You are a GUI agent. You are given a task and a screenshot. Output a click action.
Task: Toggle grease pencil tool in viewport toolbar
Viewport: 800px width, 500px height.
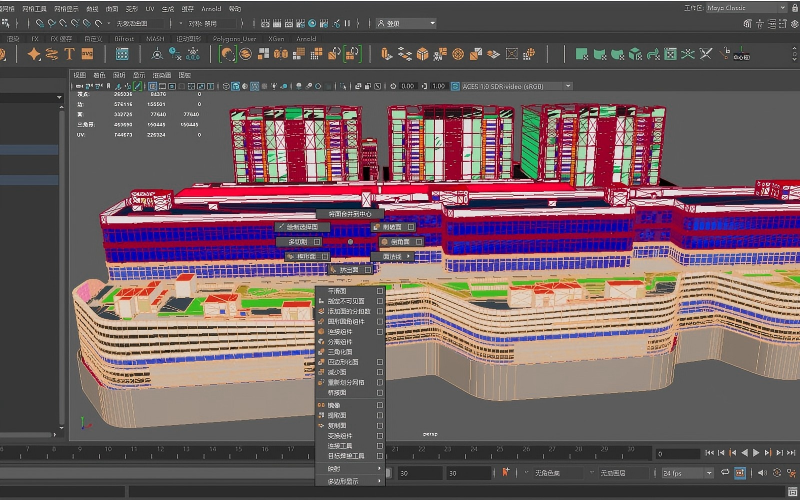pyautogui.click(x=137, y=86)
